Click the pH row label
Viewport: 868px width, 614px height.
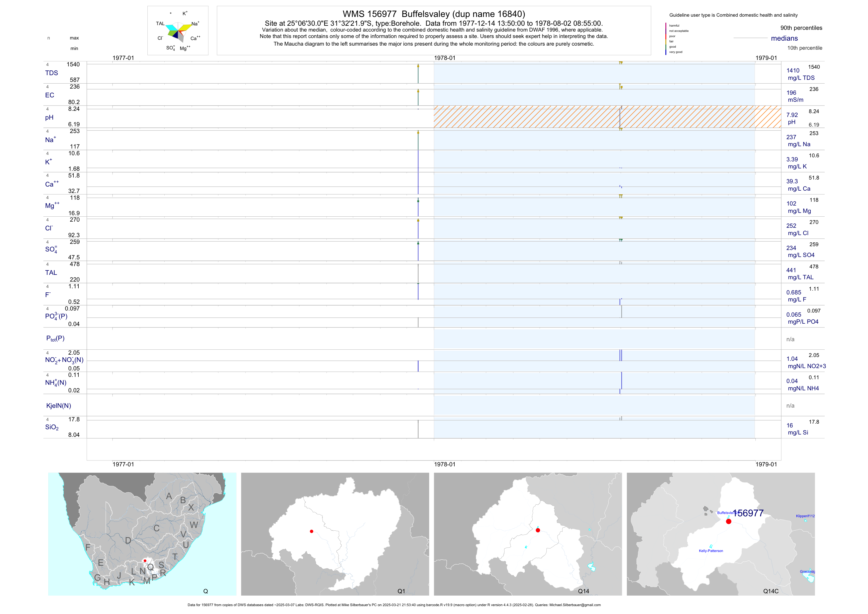tap(49, 118)
